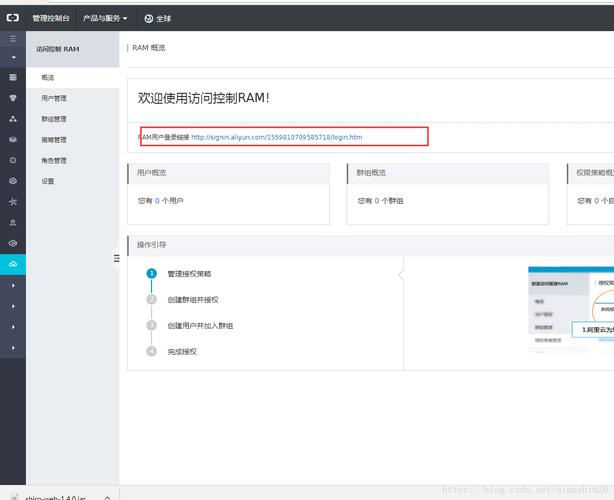
Task: Open the RAM user login link signin.aliyun.com
Action: point(276,137)
